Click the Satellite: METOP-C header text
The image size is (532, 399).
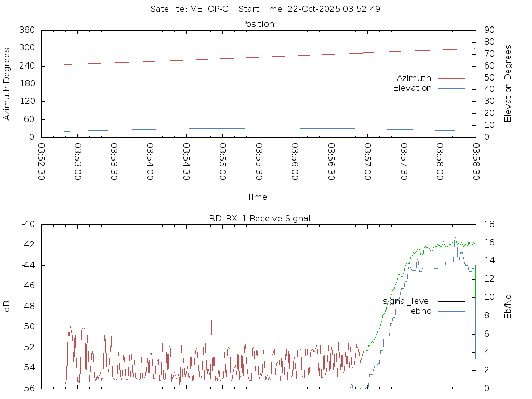click(x=189, y=9)
